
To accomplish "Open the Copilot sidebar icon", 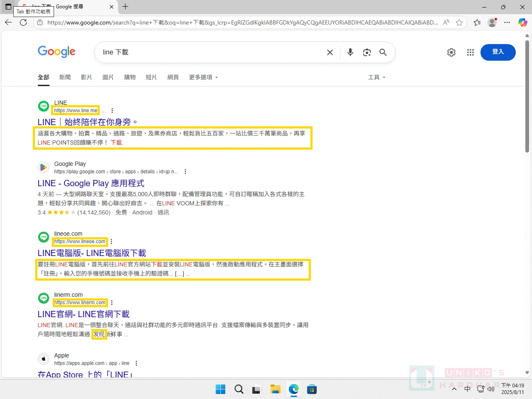I will [522, 22].
